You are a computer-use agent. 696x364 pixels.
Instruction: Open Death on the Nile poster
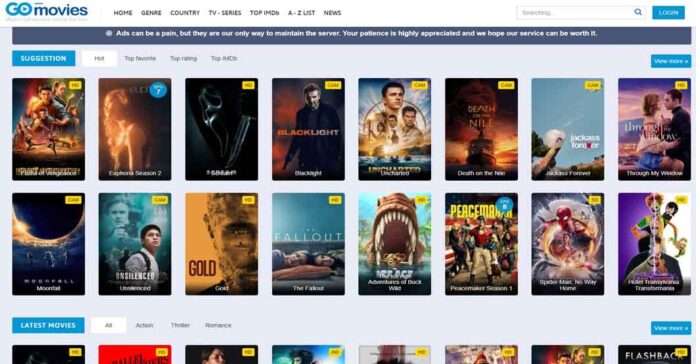[481, 129]
